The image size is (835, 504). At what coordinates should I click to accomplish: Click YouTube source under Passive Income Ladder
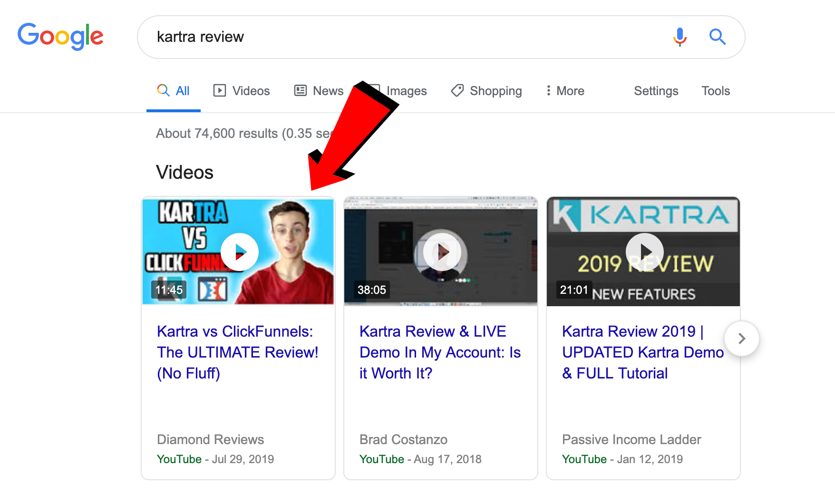(x=584, y=459)
